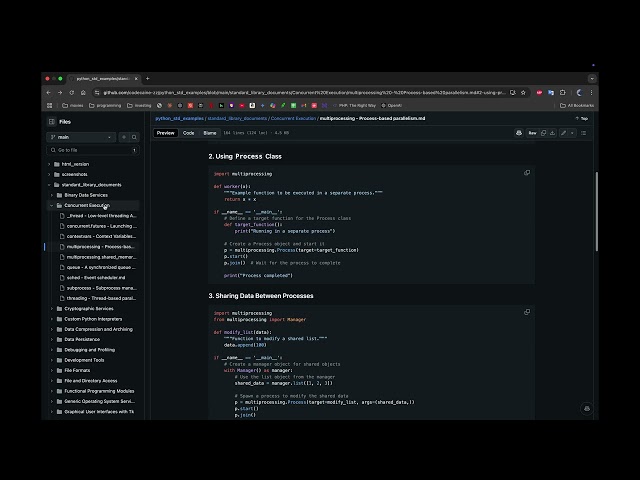Open the main branch selector
The image size is (640, 480).
(x=81, y=137)
